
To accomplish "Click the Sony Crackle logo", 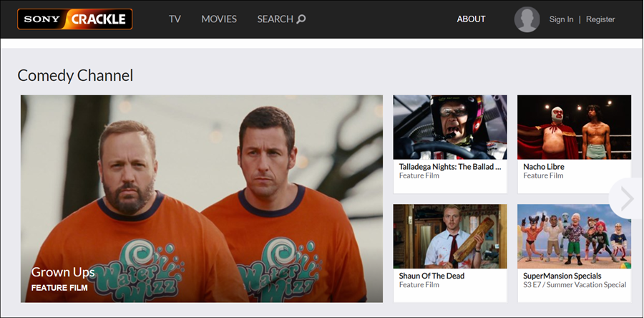I will pyautogui.click(x=75, y=19).
